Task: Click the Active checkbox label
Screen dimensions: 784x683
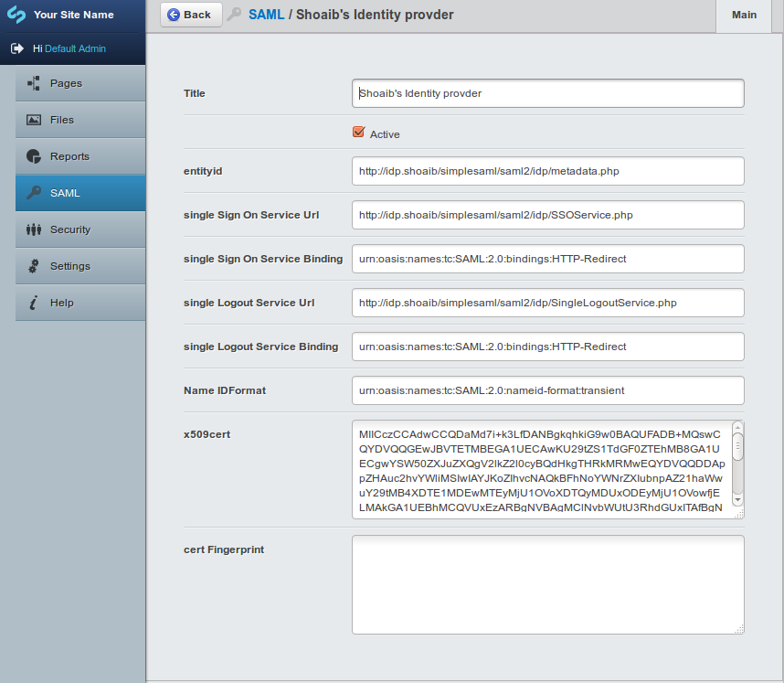Action: coord(385,134)
